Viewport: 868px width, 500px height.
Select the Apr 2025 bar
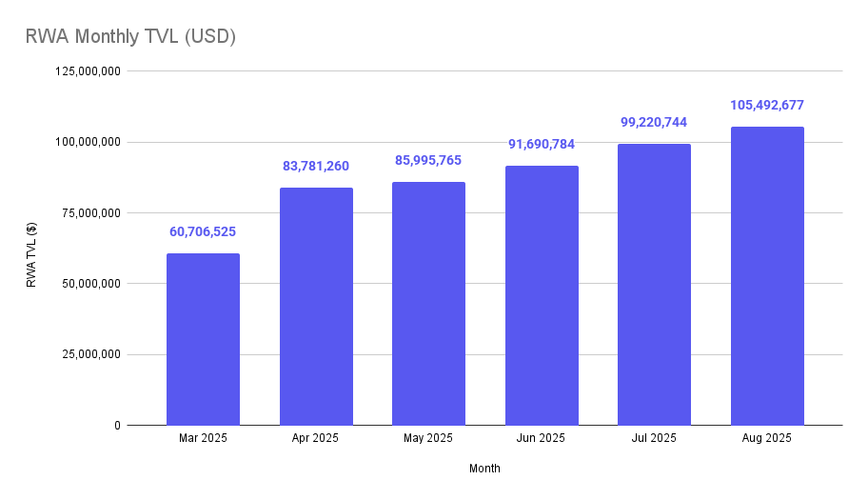coord(316,307)
